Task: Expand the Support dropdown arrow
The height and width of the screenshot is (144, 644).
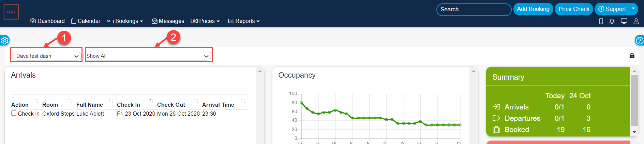Action: 633,9
